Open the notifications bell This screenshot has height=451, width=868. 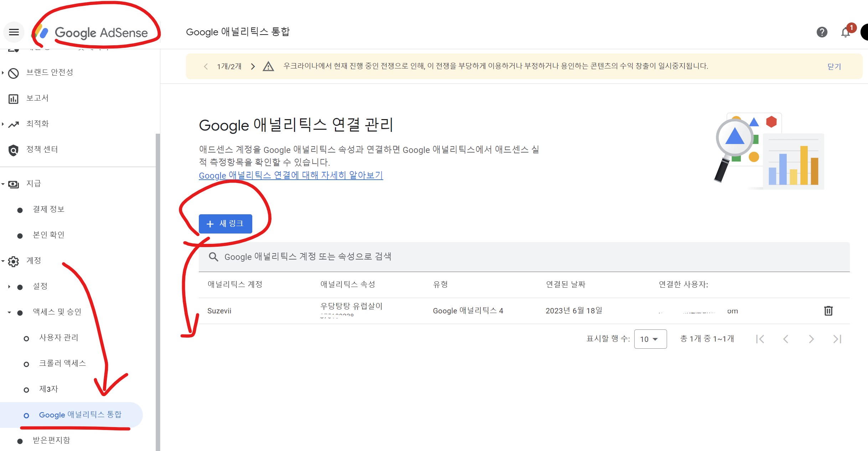(x=845, y=32)
